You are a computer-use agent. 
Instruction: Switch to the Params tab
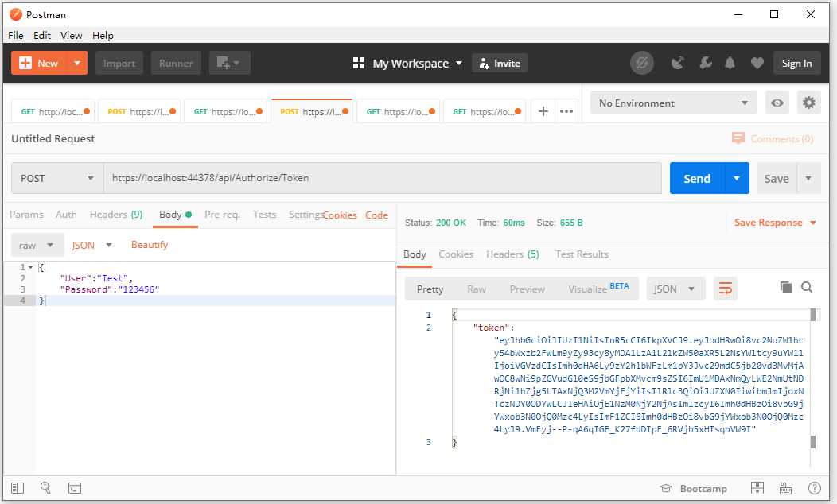pos(26,215)
